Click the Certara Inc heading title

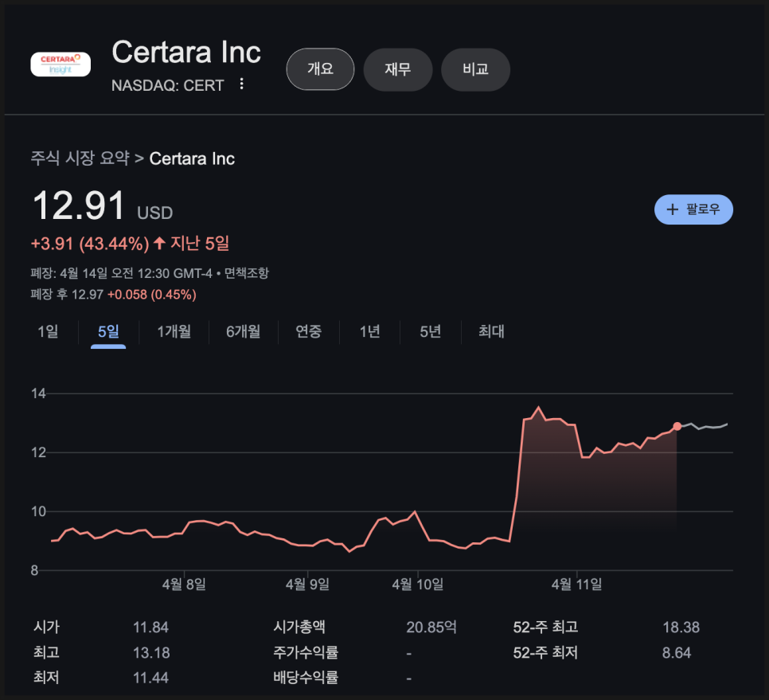tap(186, 52)
